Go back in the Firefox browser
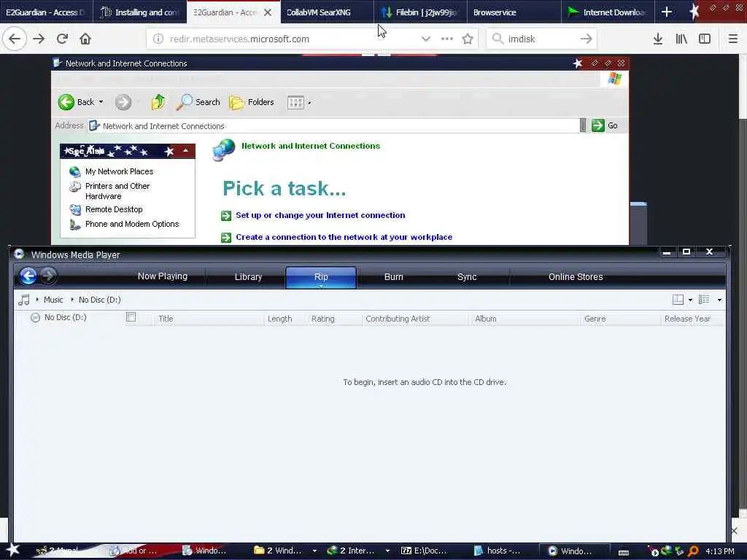This screenshot has height=560, width=747. pyautogui.click(x=15, y=39)
